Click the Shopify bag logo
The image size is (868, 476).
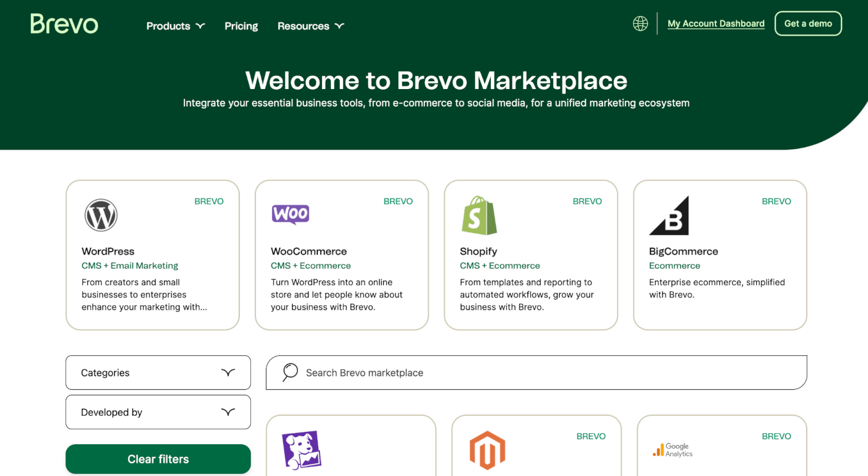tap(479, 215)
